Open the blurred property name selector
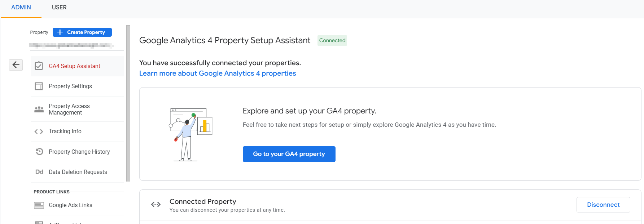This screenshot has height=224, width=644. pyautogui.click(x=71, y=45)
